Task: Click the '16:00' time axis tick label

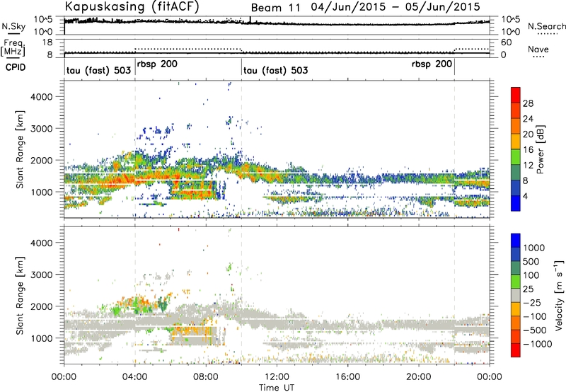Action: click(x=347, y=377)
